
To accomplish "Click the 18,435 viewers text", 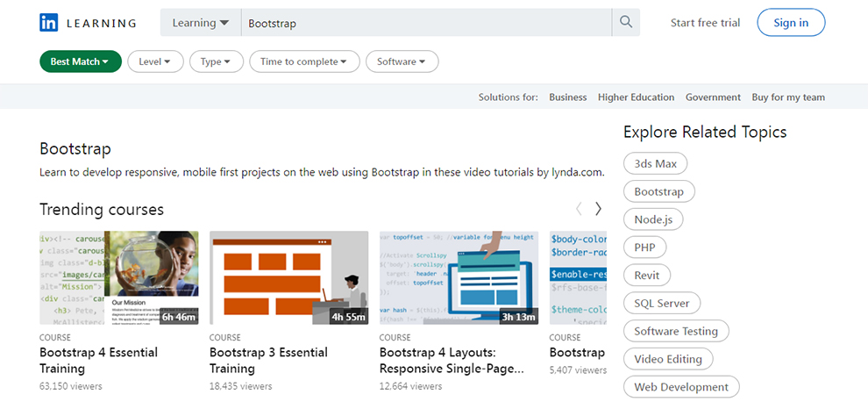I will (x=241, y=386).
